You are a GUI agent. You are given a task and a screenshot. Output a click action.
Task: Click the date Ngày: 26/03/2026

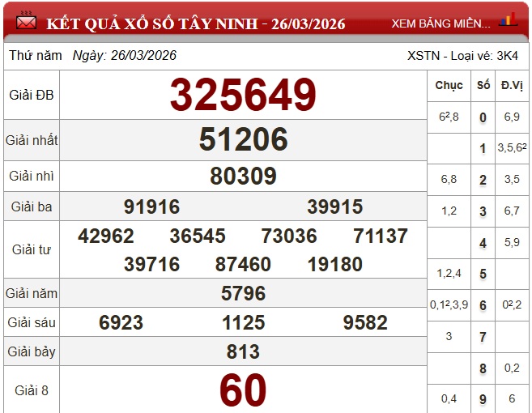[x=124, y=56]
